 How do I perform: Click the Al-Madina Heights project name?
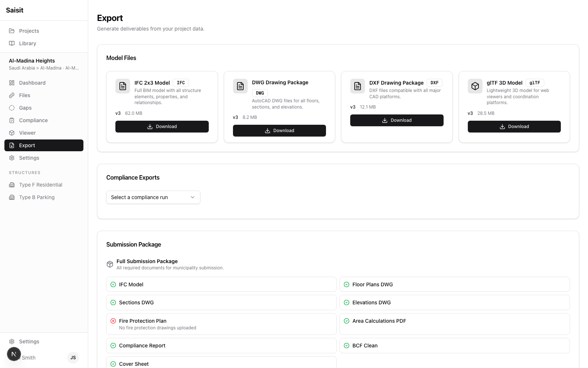pos(32,61)
